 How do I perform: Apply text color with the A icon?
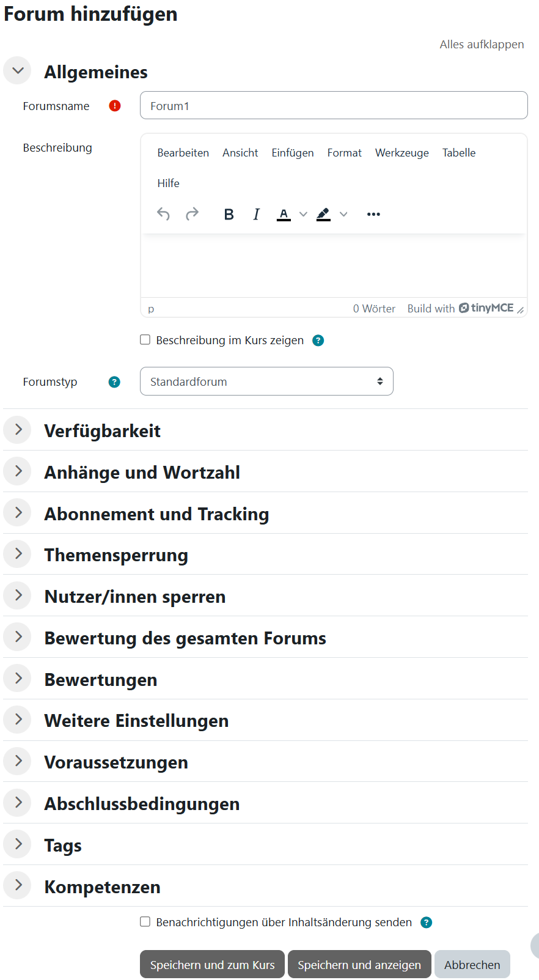284,214
